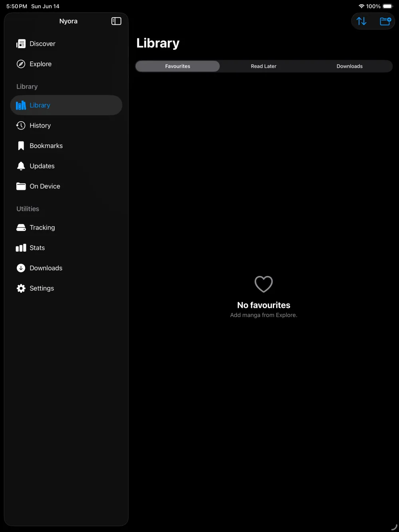Collapse the sidebar with the panel icon
This screenshot has width=399, height=532.
(x=116, y=21)
